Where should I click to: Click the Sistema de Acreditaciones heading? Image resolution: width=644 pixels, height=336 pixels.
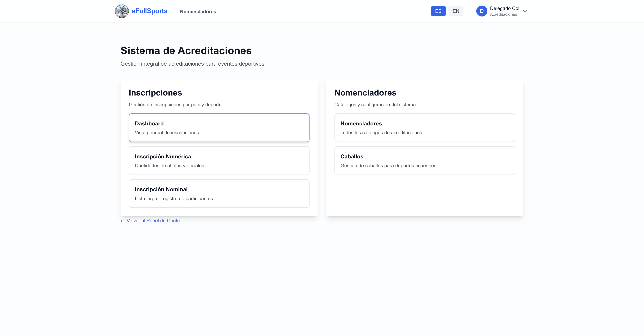[x=186, y=51]
